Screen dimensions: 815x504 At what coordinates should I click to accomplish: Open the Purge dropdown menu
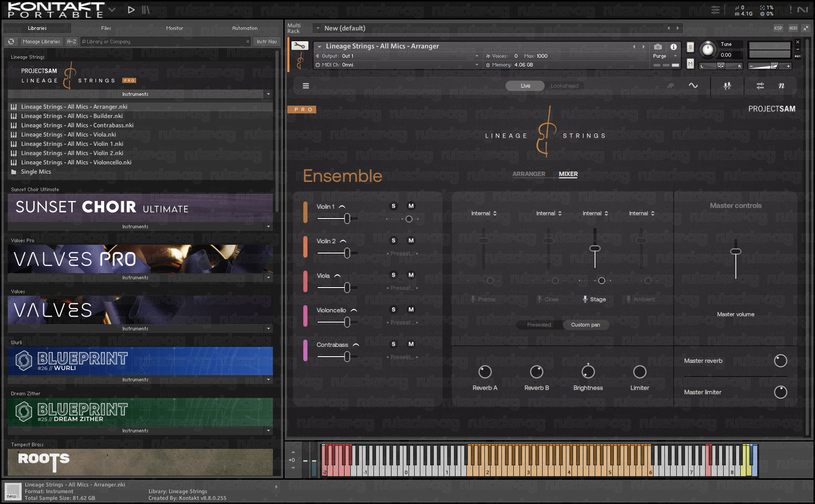[x=665, y=56]
